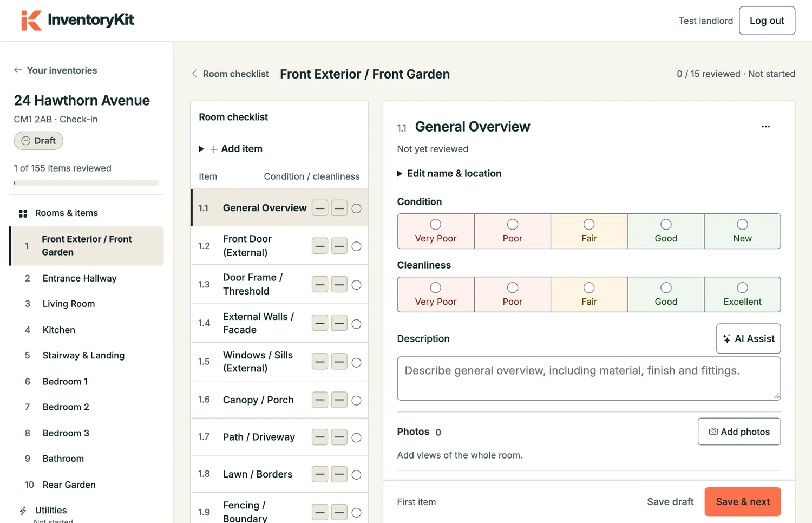The image size is (812, 523).
Task: Set Cleanliness to Excellent
Action: tap(742, 295)
